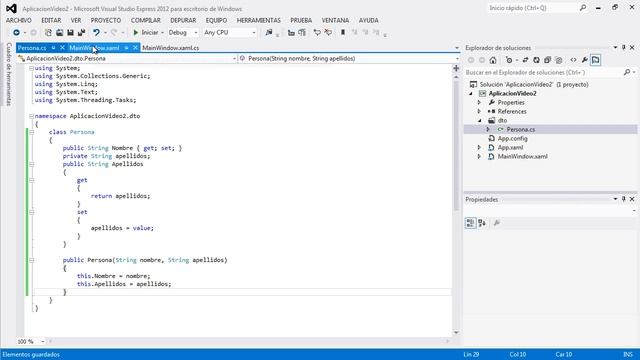This screenshot has height=360, width=640.
Task: Click the split editor icon above the scrollbar
Action: (456, 68)
